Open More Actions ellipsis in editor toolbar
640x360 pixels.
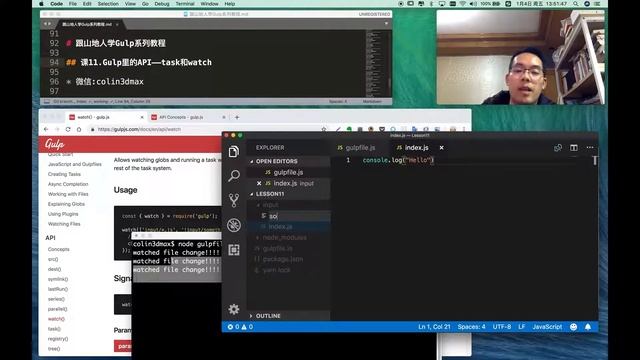click(590, 147)
